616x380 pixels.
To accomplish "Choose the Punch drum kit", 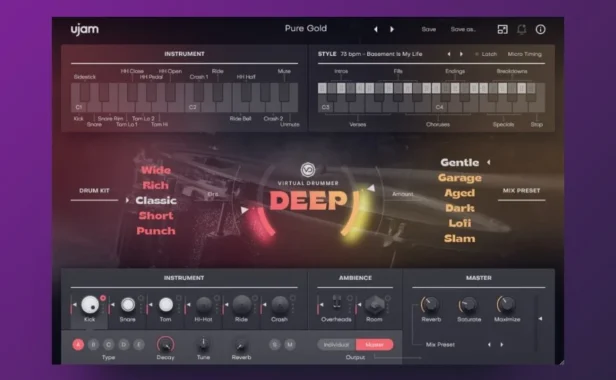I will point(156,231).
